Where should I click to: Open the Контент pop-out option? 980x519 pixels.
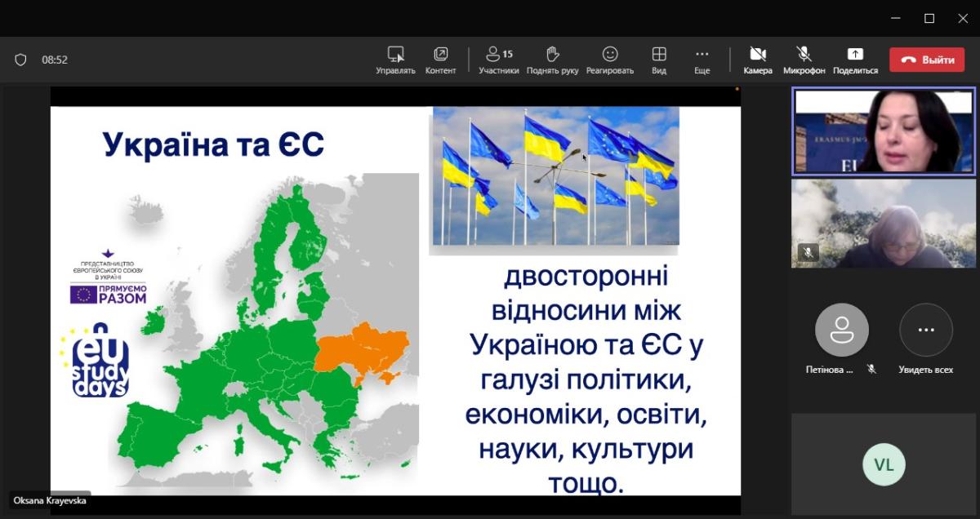[440, 60]
